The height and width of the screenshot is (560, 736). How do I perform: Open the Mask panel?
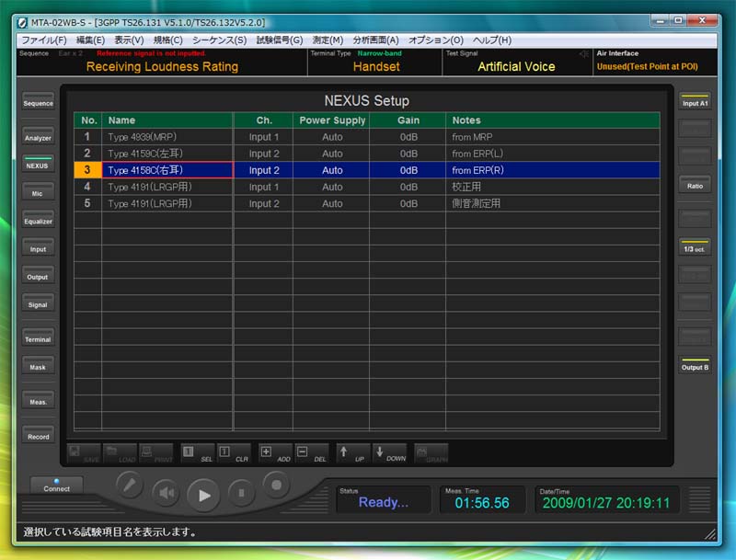38,365
